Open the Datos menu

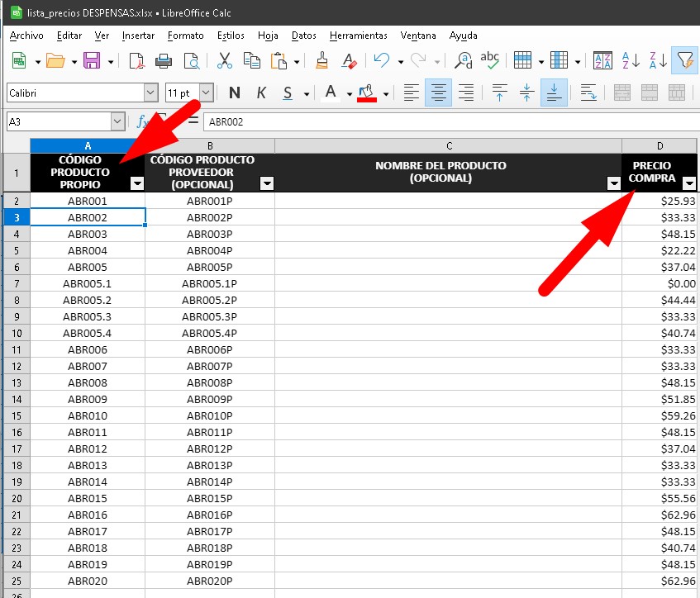pyautogui.click(x=304, y=36)
